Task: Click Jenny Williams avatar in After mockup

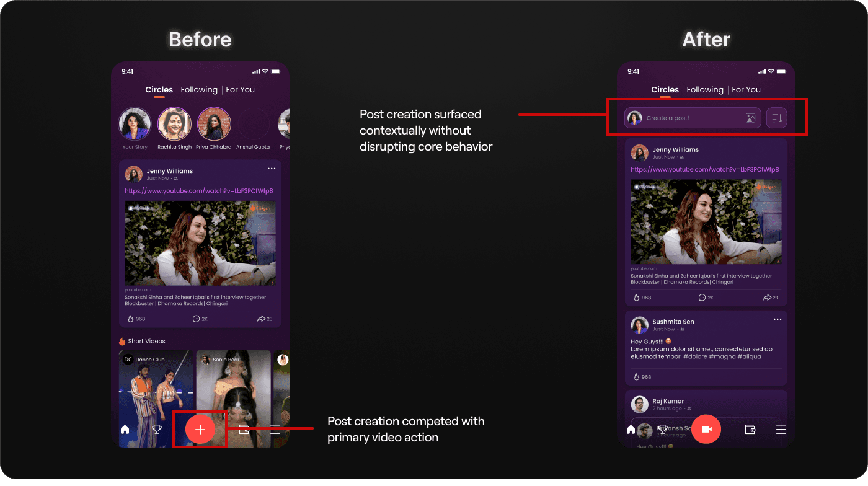Action: (639, 153)
